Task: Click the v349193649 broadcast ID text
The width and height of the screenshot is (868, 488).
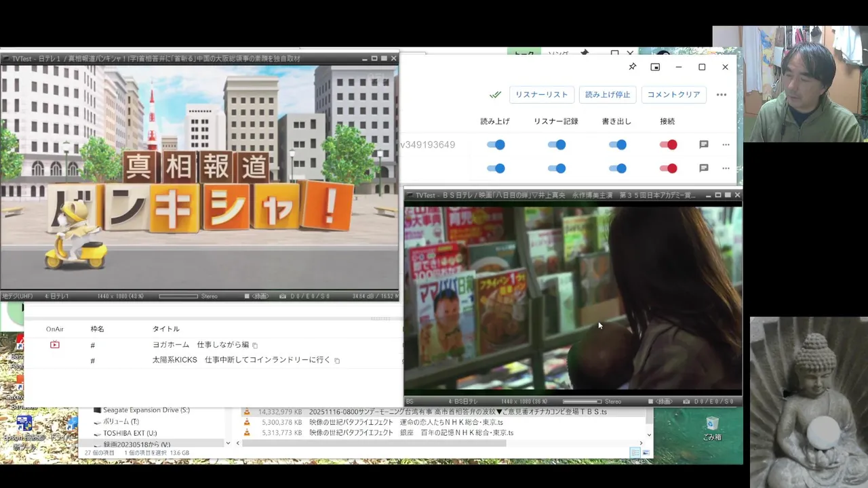Action: tap(427, 144)
